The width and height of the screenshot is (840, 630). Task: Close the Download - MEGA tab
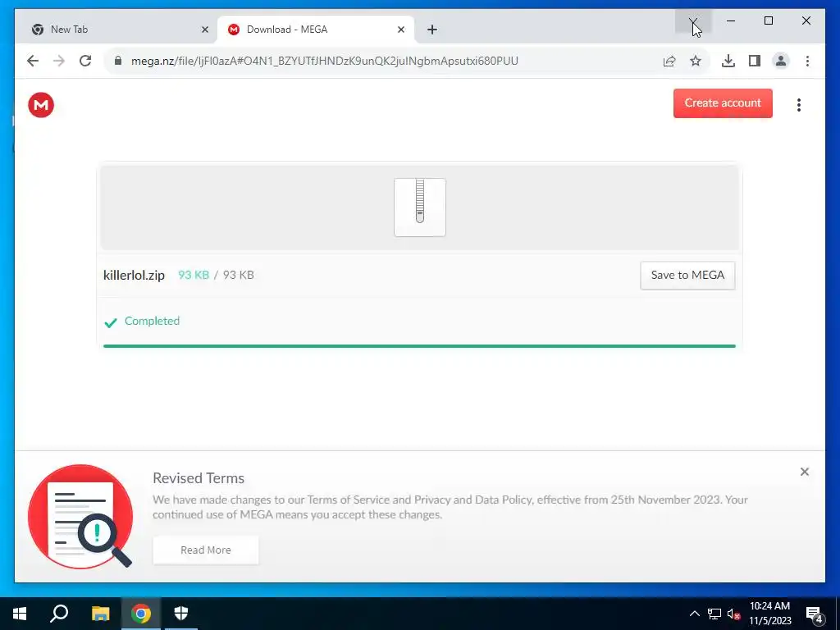tap(400, 30)
